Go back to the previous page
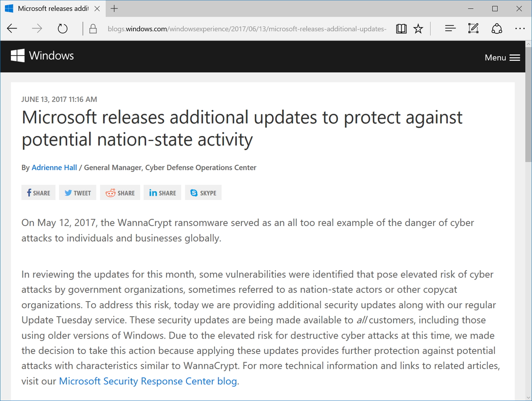The width and height of the screenshot is (532, 401). (12, 29)
